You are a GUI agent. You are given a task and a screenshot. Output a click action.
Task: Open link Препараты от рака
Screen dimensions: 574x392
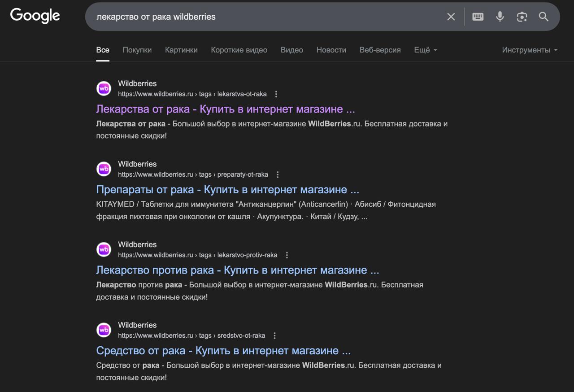227,189
